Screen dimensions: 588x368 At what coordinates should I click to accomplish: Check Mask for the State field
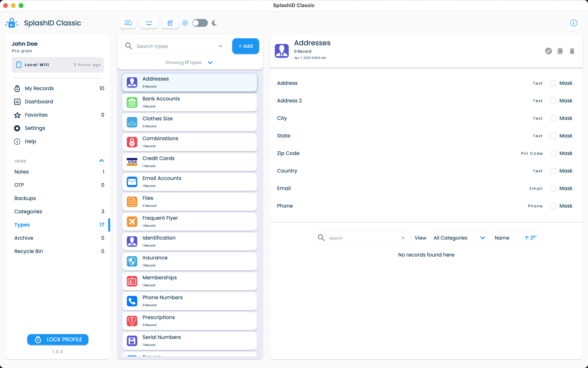[x=553, y=136]
